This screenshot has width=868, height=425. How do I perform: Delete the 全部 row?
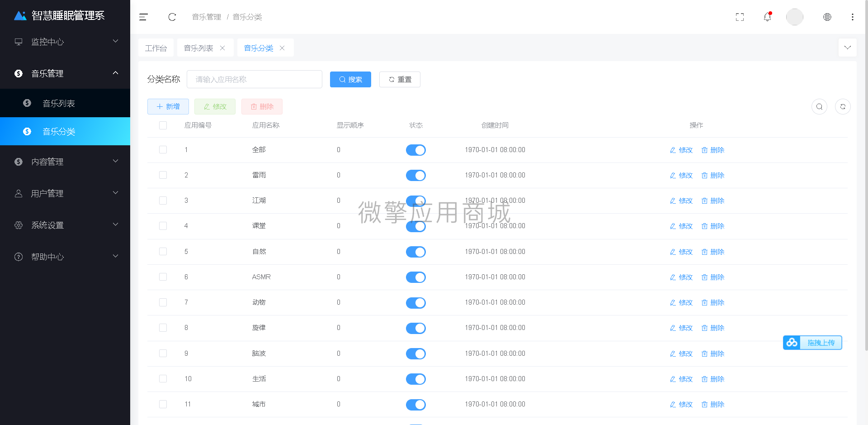[713, 150]
